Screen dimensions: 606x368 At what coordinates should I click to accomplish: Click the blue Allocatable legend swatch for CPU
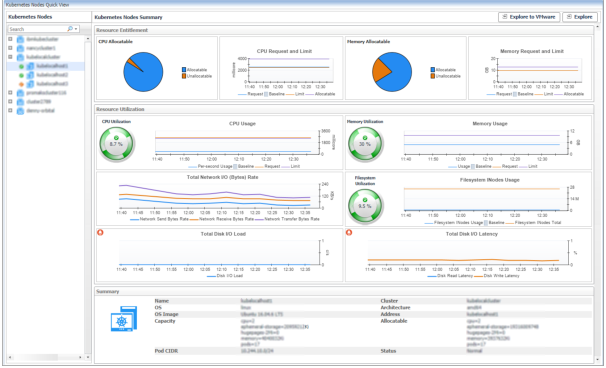(x=184, y=70)
